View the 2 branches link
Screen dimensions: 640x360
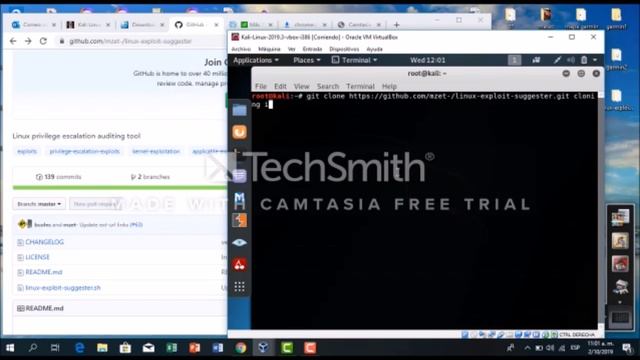[150, 177]
